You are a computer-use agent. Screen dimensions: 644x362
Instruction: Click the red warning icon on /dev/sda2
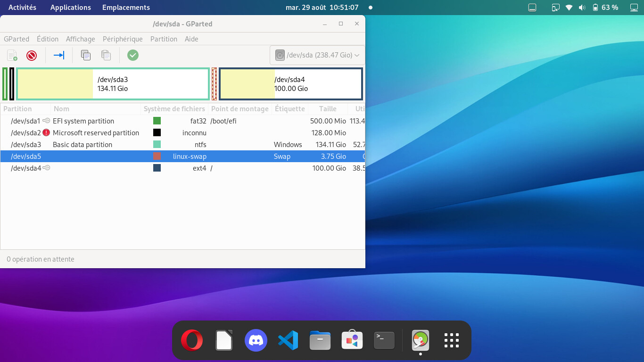click(x=46, y=133)
